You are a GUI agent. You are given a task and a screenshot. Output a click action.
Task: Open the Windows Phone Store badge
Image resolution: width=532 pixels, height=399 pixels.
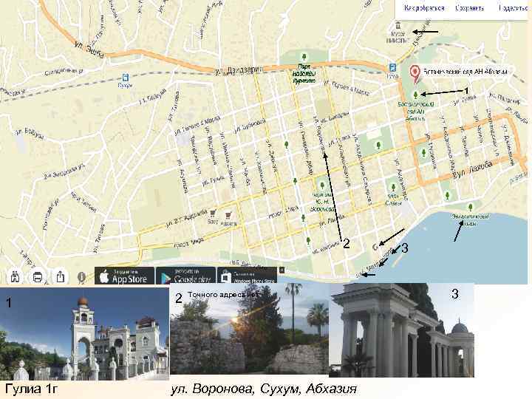[x=247, y=276]
